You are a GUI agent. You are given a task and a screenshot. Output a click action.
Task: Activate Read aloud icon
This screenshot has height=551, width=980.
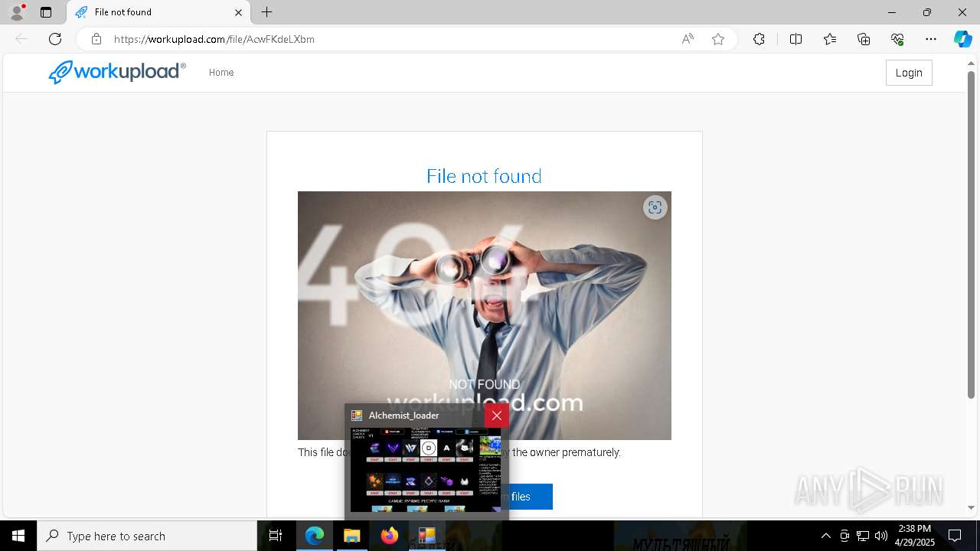pyautogui.click(x=688, y=39)
